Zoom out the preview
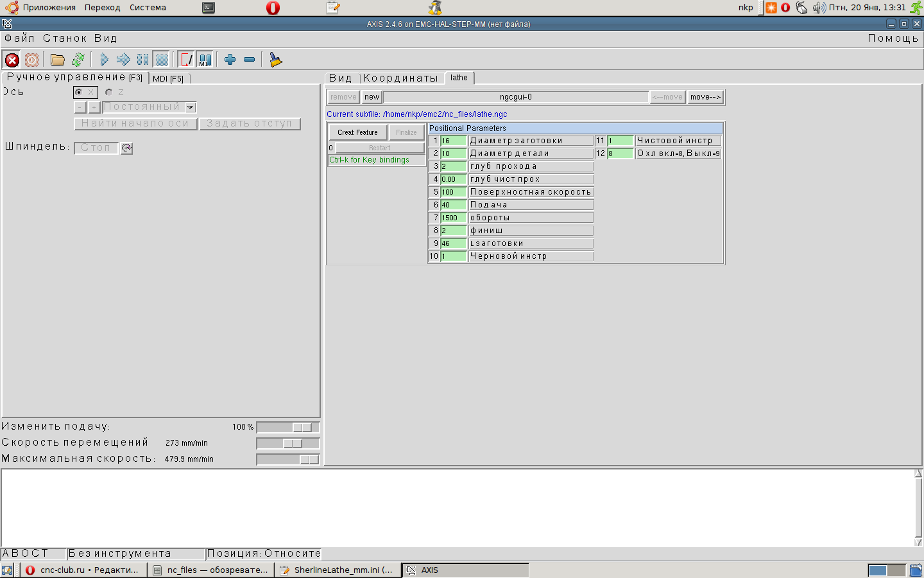The width and height of the screenshot is (924, 578). (x=249, y=60)
